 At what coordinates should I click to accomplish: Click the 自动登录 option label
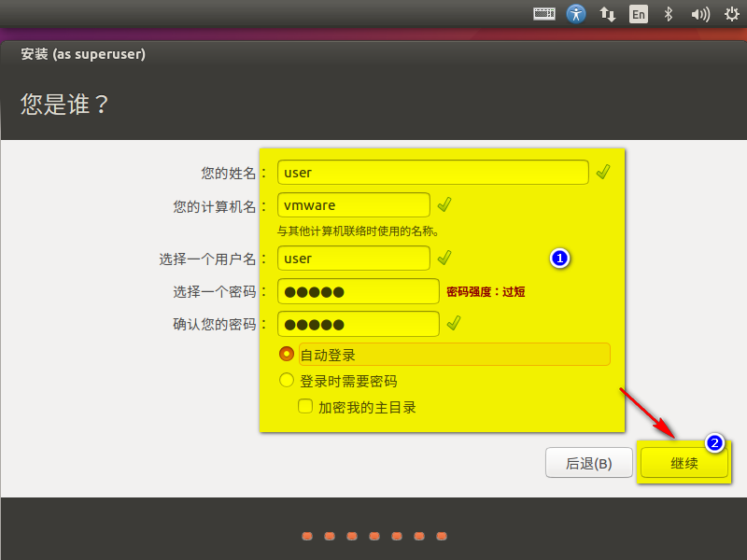tap(328, 355)
